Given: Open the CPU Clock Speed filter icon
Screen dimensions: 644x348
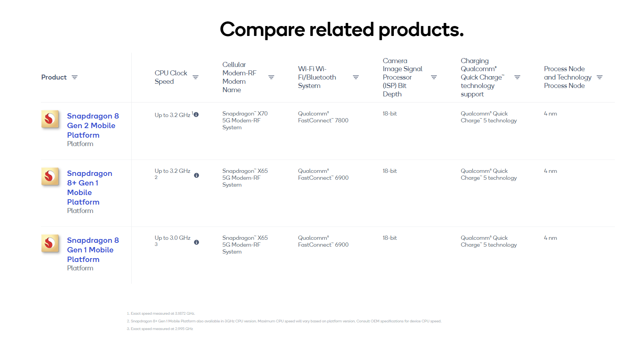Looking at the screenshot, I should (196, 77).
